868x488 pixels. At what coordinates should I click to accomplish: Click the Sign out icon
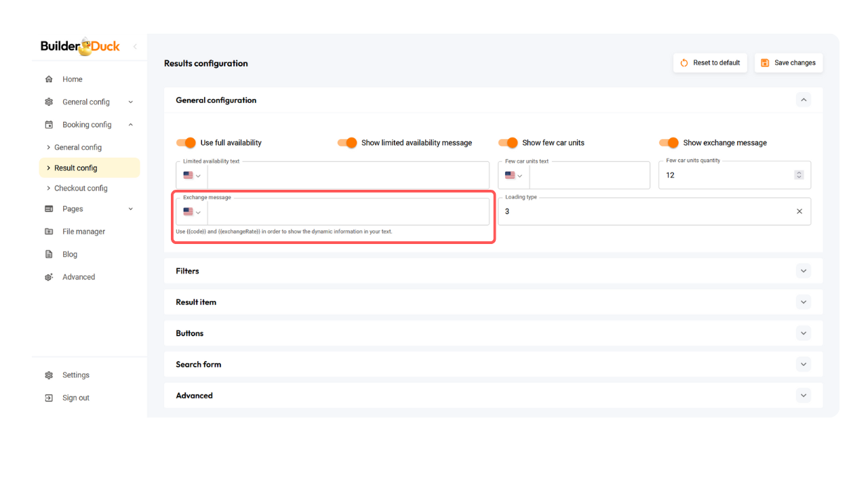click(x=49, y=398)
